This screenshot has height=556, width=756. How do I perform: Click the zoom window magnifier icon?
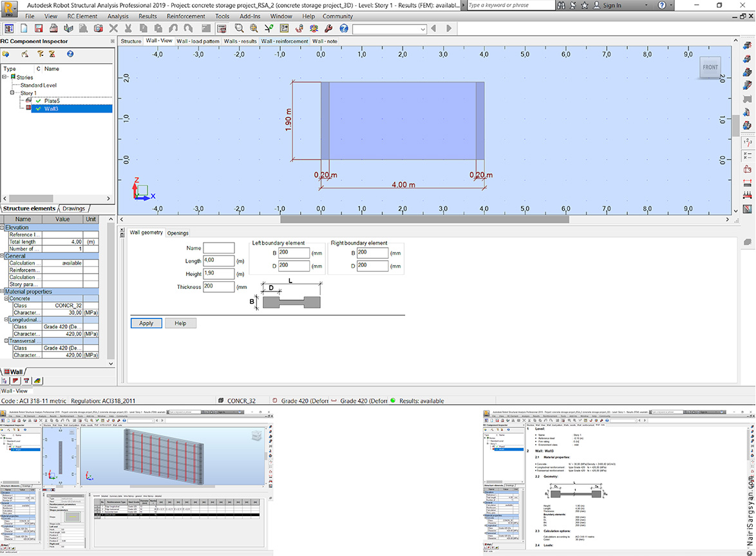click(x=239, y=28)
